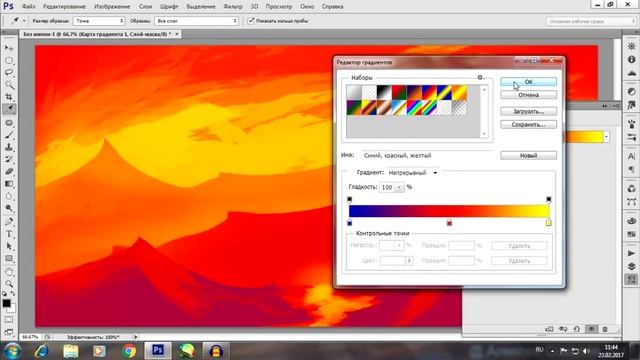
Task: Open the Редактирование menu
Action: click(x=64, y=7)
